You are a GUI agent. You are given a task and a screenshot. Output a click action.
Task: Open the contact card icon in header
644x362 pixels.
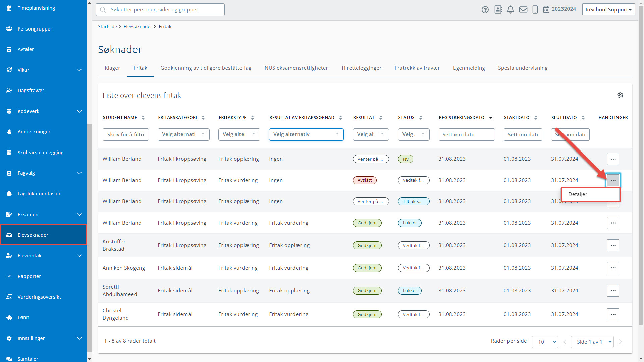tap(498, 10)
